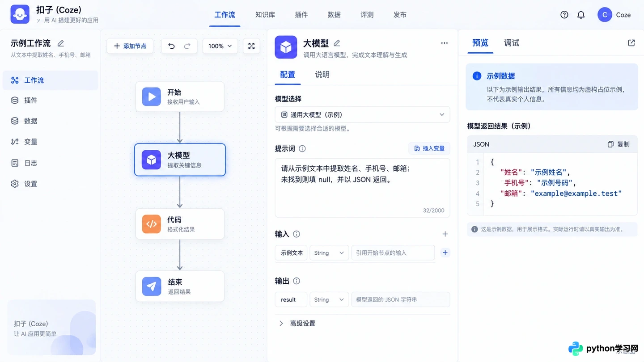
Task: Click the 输出 info icon
Action: pos(296,281)
